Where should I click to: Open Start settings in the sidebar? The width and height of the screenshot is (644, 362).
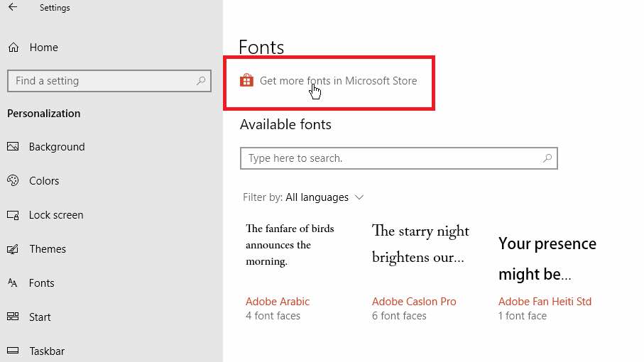click(x=40, y=317)
